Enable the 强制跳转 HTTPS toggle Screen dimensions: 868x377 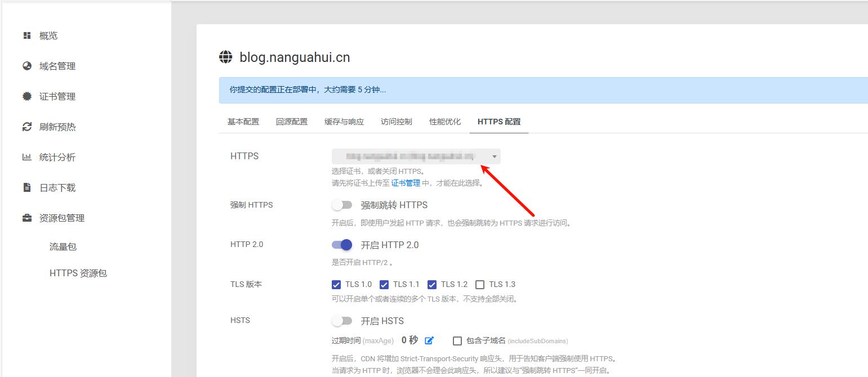pos(342,205)
